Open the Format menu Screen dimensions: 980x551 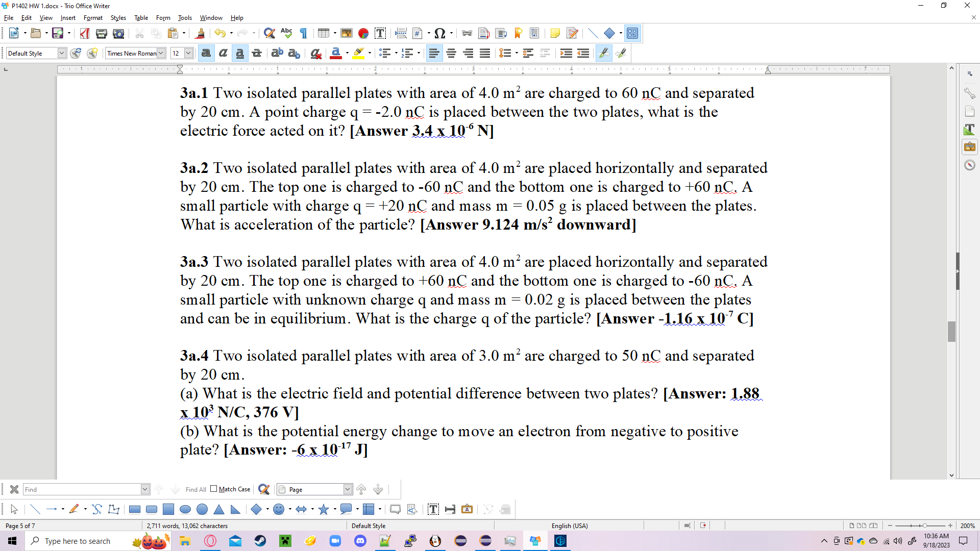(x=93, y=18)
